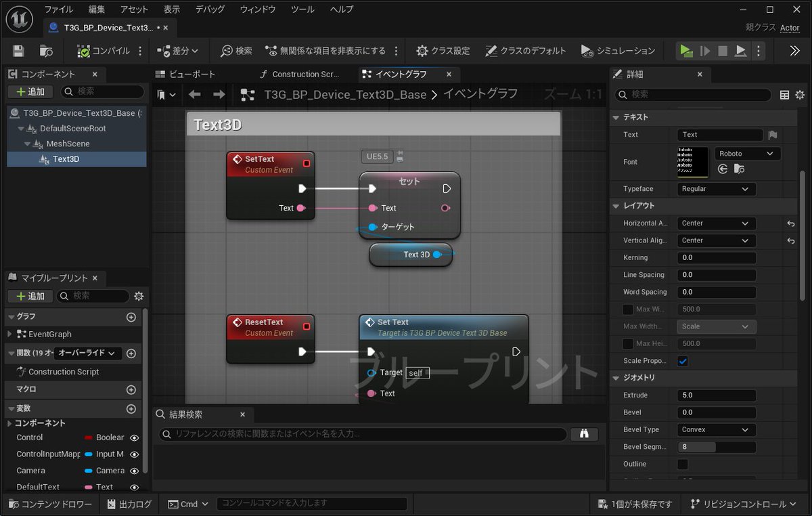Click the component search field
This screenshot has width=812, height=516.
click(x=101, y=91)
